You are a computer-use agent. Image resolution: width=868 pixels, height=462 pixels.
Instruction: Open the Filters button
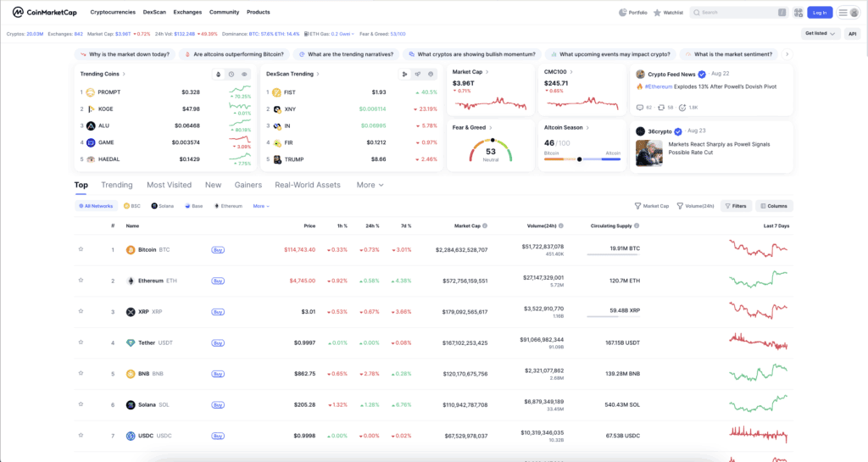[x=737, y=206]
